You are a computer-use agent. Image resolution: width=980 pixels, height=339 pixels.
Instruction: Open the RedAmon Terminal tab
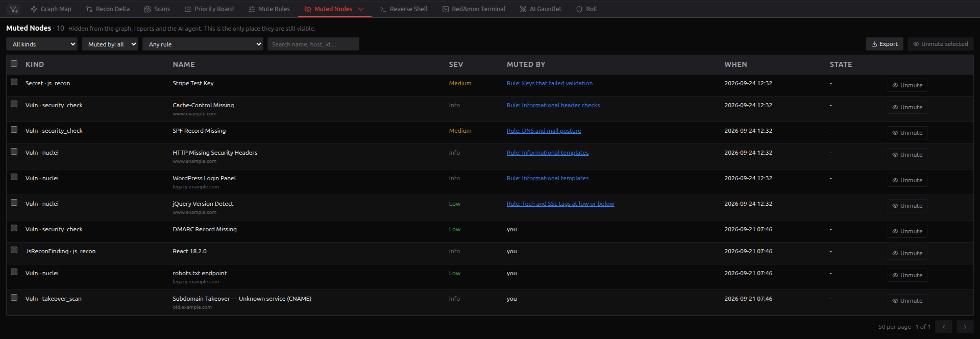pos(474,9)
